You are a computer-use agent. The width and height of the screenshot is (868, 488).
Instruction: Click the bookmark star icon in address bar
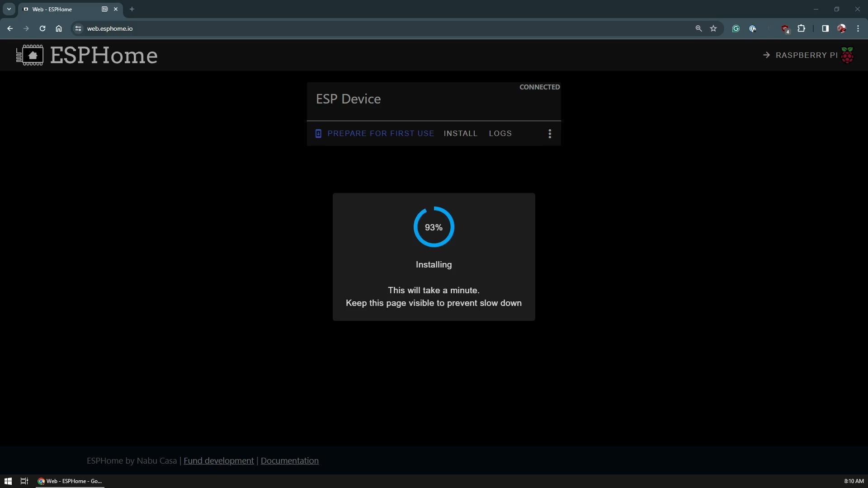click(x=714, y=28)
